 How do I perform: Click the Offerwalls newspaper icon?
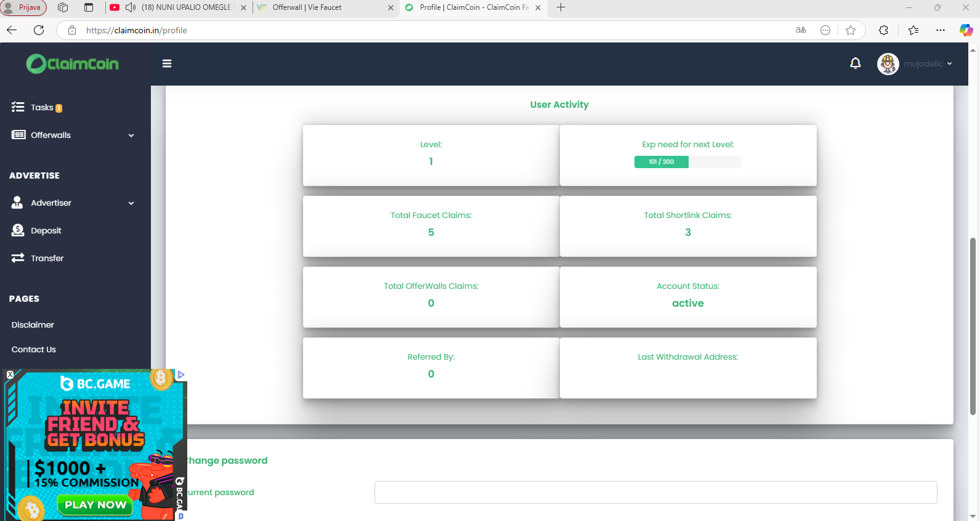(18, 135)
